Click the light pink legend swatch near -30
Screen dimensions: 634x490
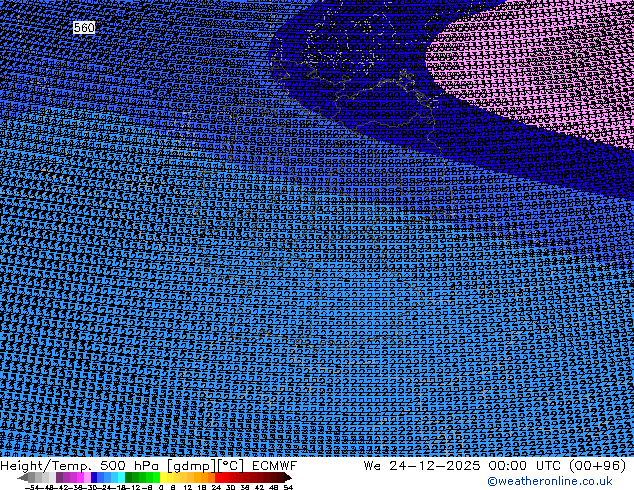87,477
